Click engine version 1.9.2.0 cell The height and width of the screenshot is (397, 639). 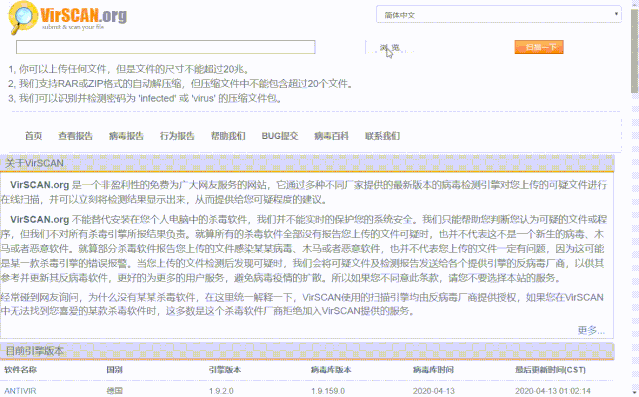click(x=221, y=390)
